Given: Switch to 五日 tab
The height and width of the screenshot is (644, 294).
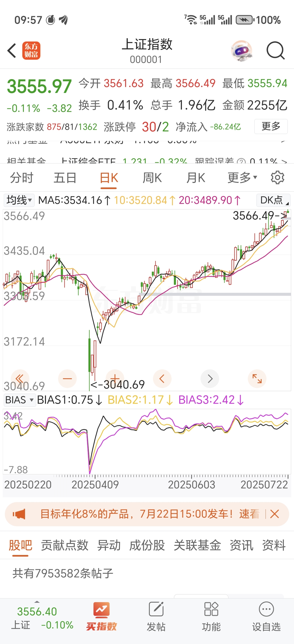Looking at the screenshot, I should point(65,178).
